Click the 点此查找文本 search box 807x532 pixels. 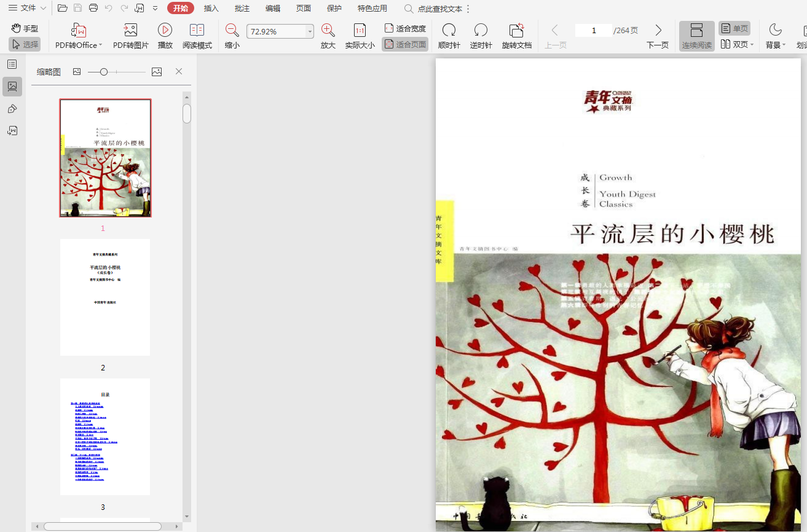click(433, 9)
